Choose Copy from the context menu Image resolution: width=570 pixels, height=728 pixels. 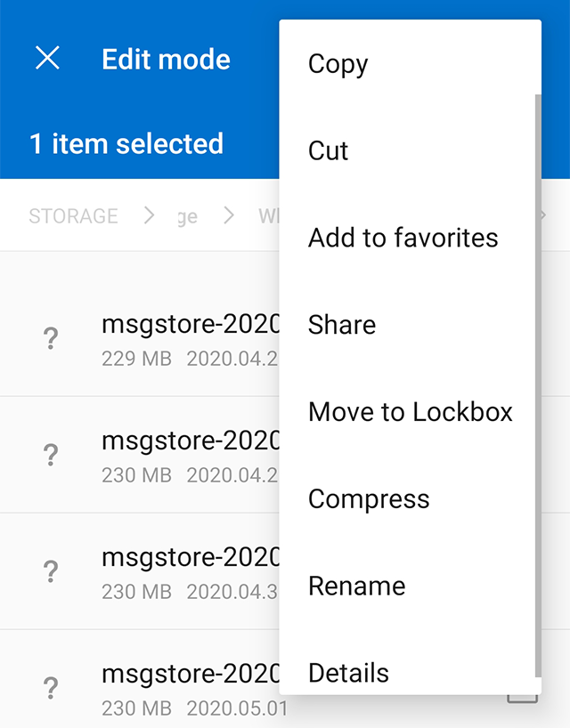pyautogui.click(x=338, y=64)
